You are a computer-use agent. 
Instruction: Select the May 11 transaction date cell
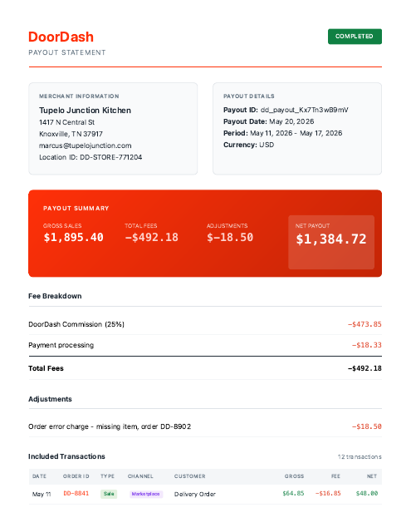(42, 494)
